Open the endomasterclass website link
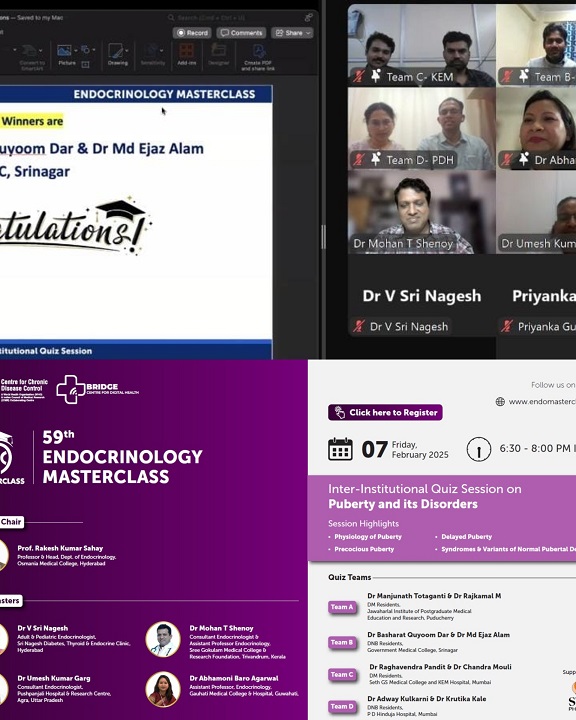576x720 pixels. [542, 402]
